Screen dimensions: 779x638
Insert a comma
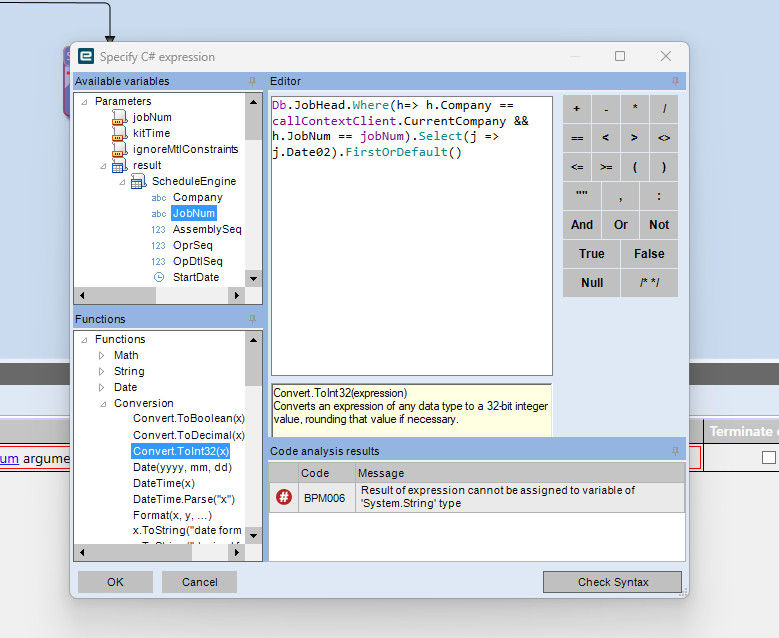(x=621, y=196)
